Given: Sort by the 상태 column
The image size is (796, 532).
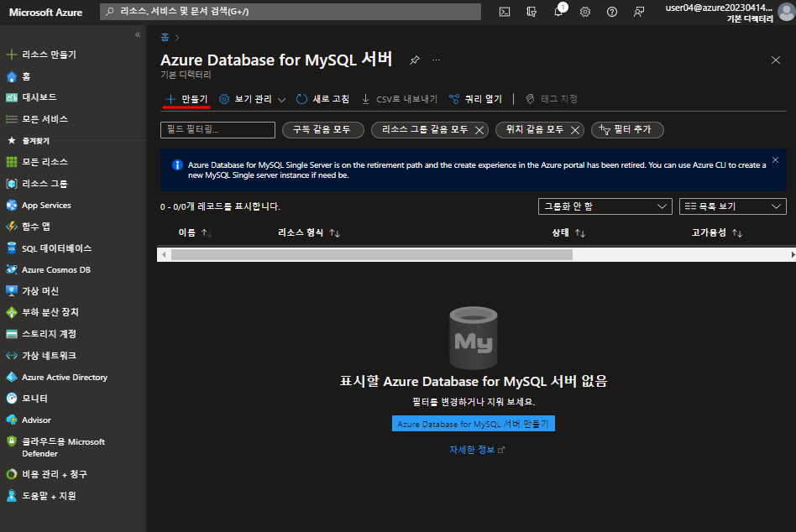Looking at the screenshot, I should click(x=568, y=232).
